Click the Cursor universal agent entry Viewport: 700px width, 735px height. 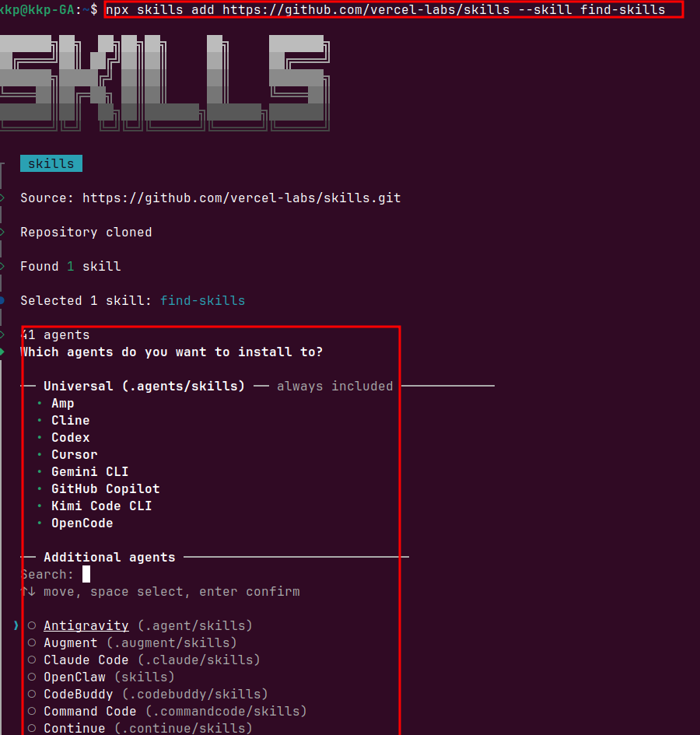click(75, 454)
